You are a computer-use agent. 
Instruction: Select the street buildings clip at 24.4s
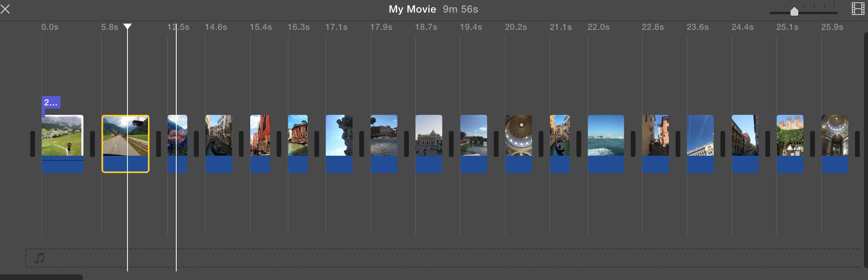745,144
